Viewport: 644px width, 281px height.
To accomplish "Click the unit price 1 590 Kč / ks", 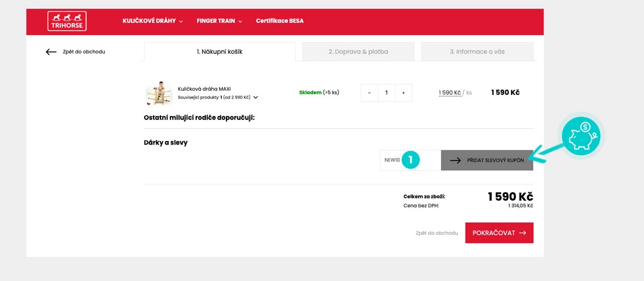I will (x=455, y=93).
